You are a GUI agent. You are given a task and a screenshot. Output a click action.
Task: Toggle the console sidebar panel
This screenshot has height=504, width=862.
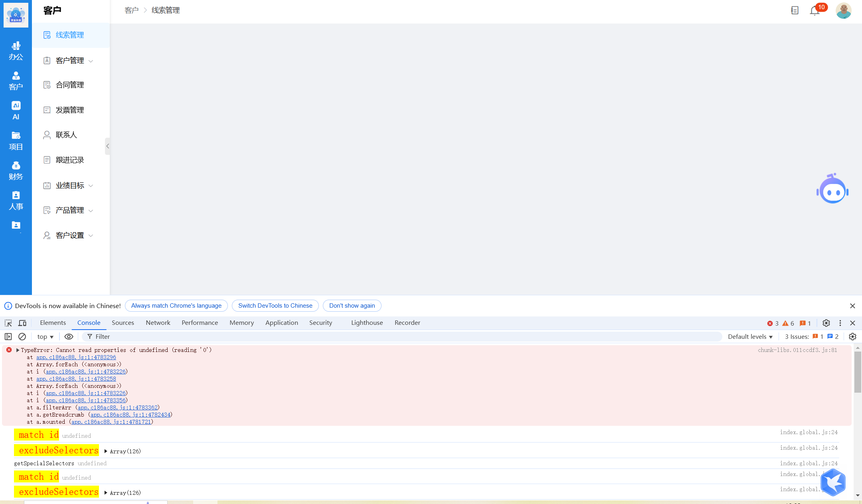click(8, 336)
